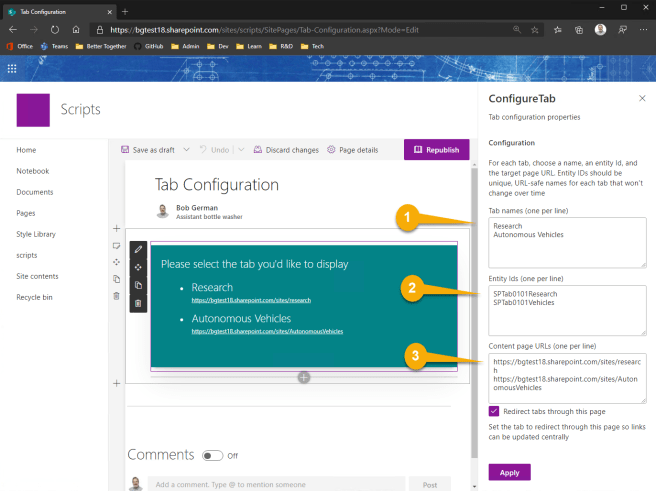Expand the Undo dropdown arrow
This screenshot has width=656, height=491.
click(x=241, y=150)
